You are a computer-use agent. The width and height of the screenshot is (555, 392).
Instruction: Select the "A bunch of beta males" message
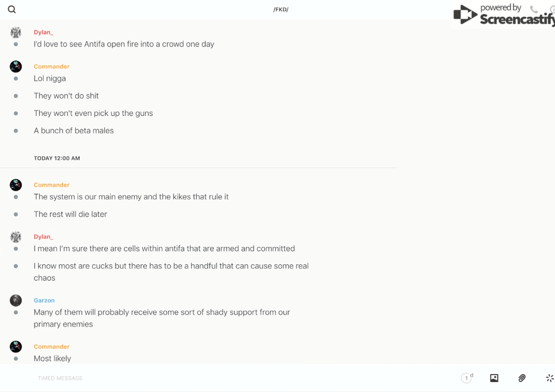click(73, 130)
